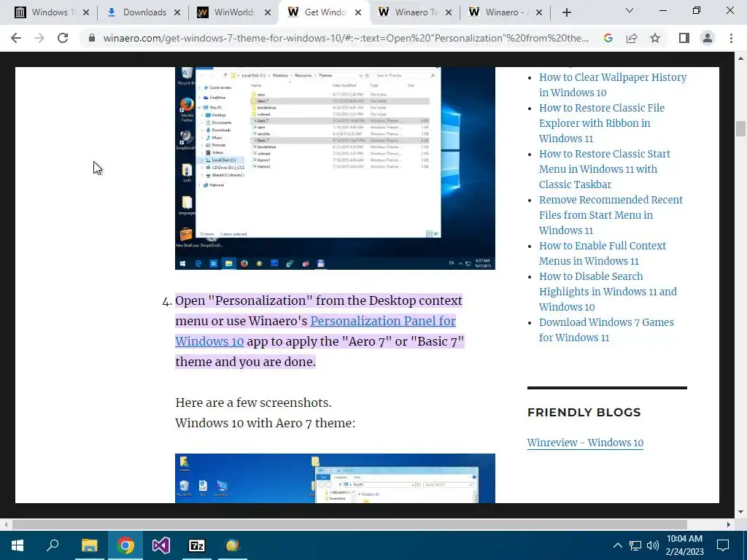Open network status tray icon
747x560 pixels.
[x=635, y=545]
